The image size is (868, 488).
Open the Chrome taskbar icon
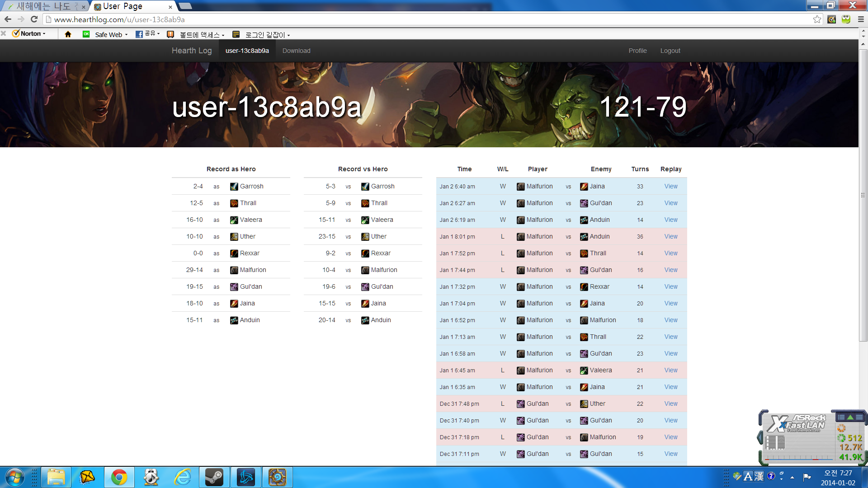pos(119,477)
